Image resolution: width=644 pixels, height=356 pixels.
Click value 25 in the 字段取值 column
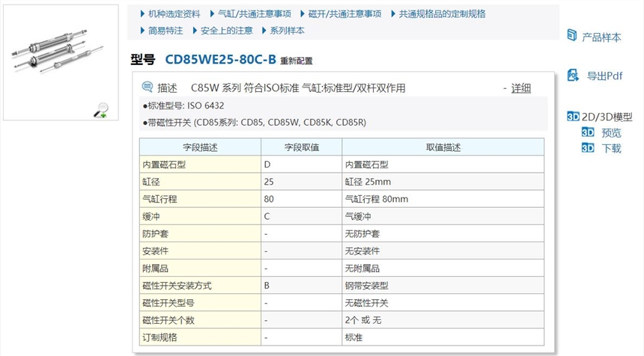click(x=302, y=182)
